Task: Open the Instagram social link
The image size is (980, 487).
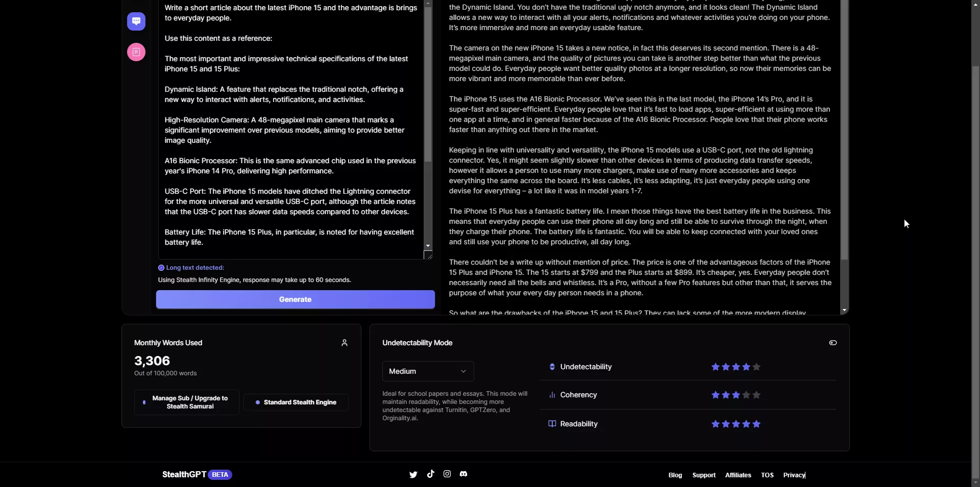Action: pos(447,474)
